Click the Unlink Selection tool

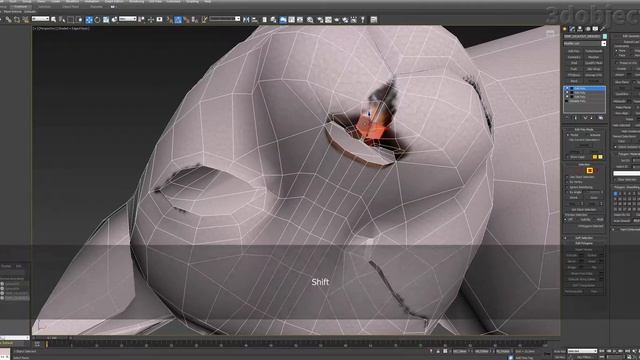click(17, 19)
